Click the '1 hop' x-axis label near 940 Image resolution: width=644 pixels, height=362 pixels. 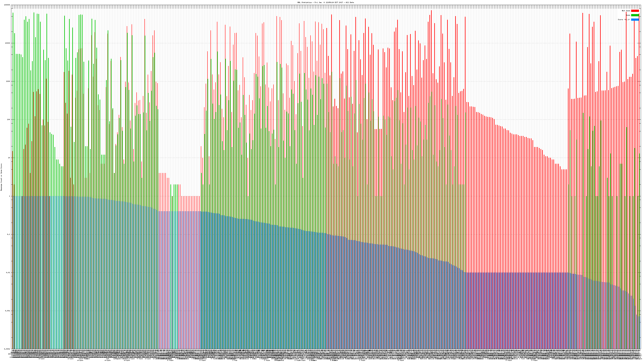coord(235,360)
